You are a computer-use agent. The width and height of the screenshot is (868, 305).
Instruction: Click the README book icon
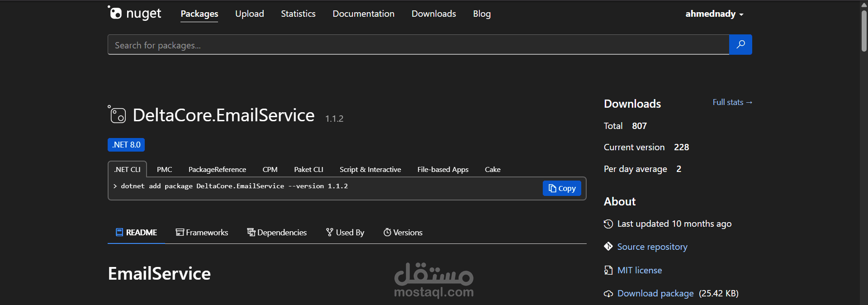pyautogui.click(x=119, y=232)
